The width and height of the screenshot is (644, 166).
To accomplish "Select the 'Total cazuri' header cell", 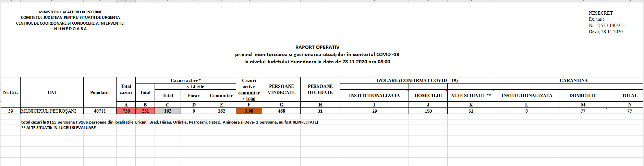I will coord(126,89).
